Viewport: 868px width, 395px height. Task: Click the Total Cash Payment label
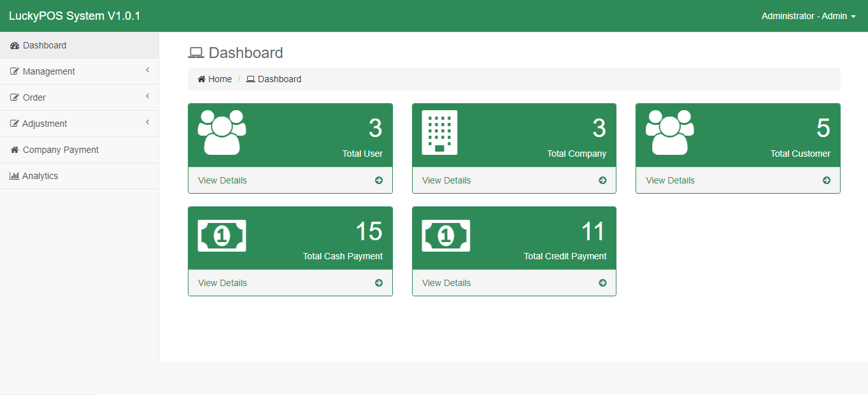(x=343, y=256)
